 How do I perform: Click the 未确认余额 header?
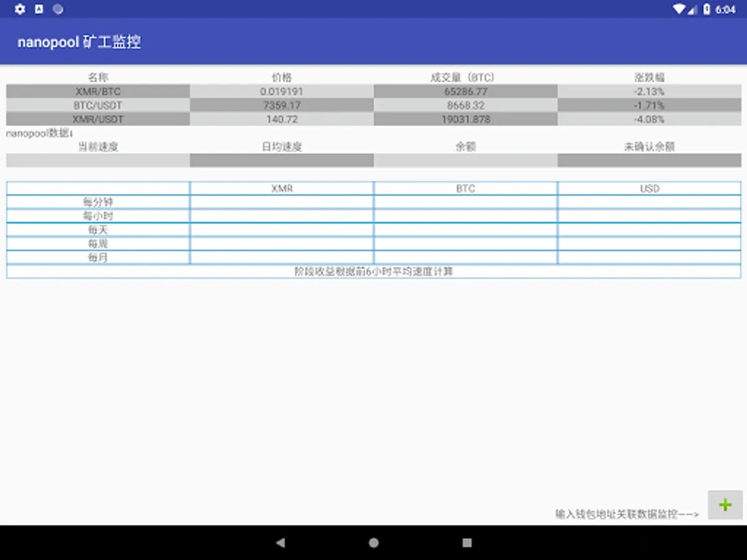click(649, 147)
